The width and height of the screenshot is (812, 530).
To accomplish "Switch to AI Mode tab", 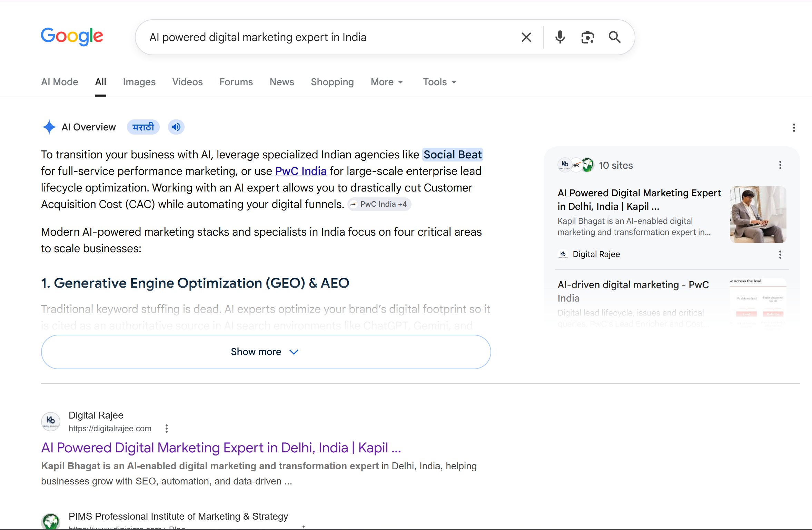I will 60,82.
